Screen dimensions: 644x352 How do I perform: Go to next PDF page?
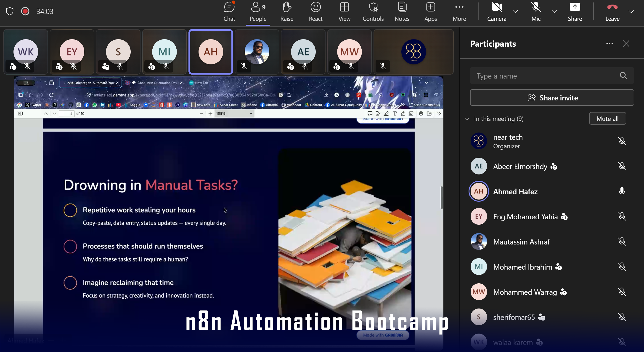pos(55,114)
